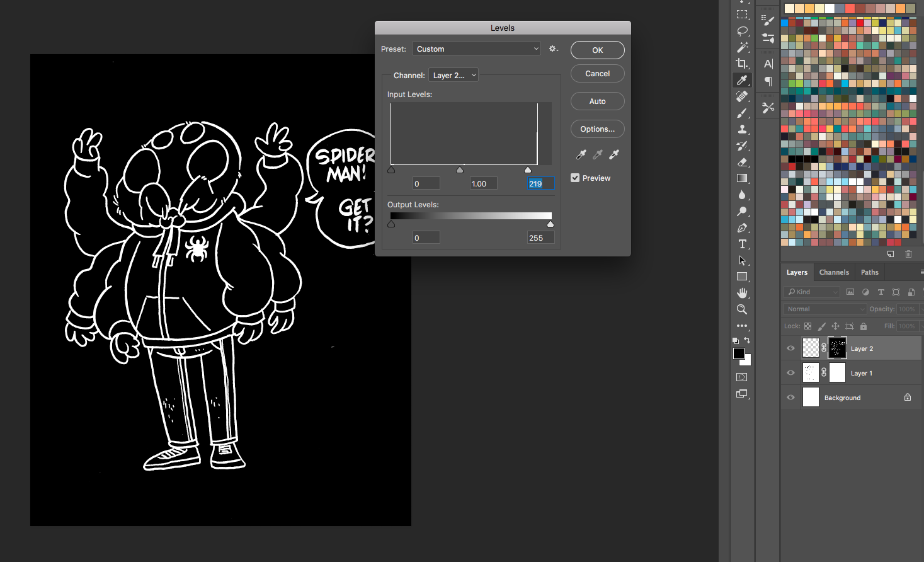Open the Character panel icon
The height and width of the screenshot is (562, 924).
[x=768, y=64]
